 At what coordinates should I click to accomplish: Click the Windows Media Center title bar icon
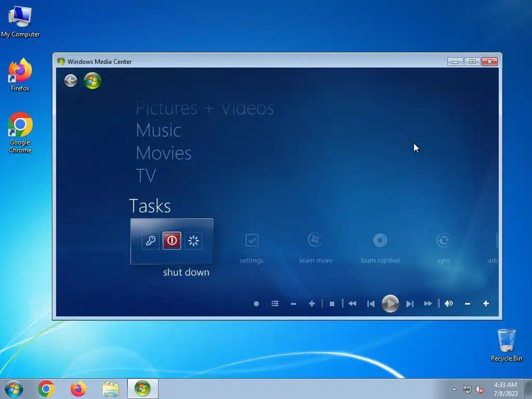(61, 61)
